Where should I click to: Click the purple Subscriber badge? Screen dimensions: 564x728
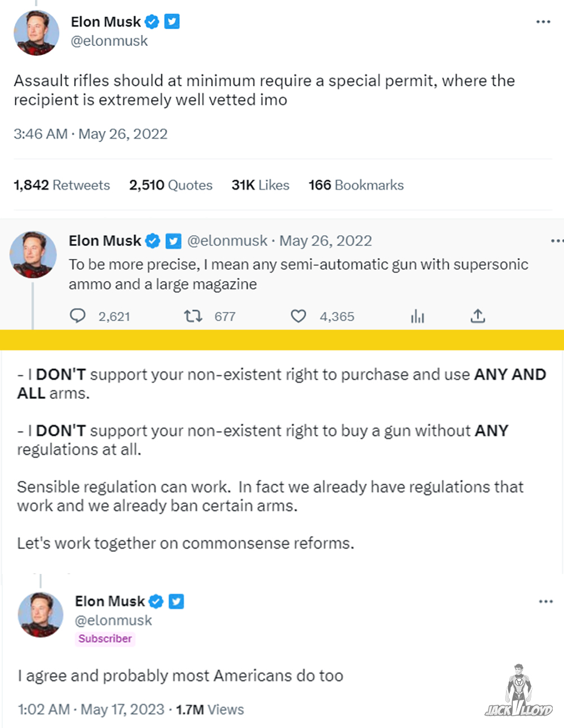[x=105, y=639]
